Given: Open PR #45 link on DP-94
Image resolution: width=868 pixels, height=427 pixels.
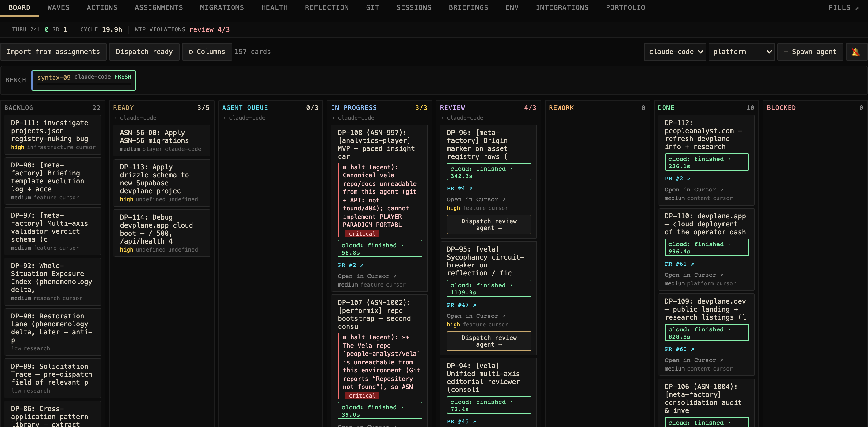Looking at the screenshot, I should pos(461,421).
